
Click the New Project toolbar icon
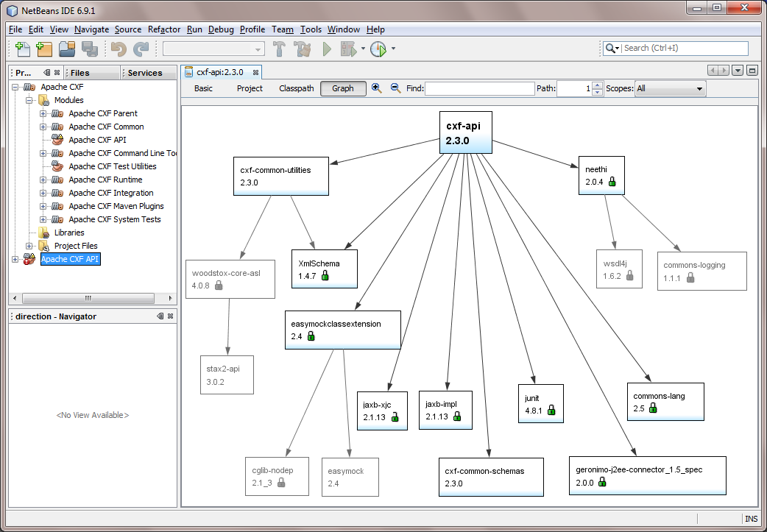point(44,49)
